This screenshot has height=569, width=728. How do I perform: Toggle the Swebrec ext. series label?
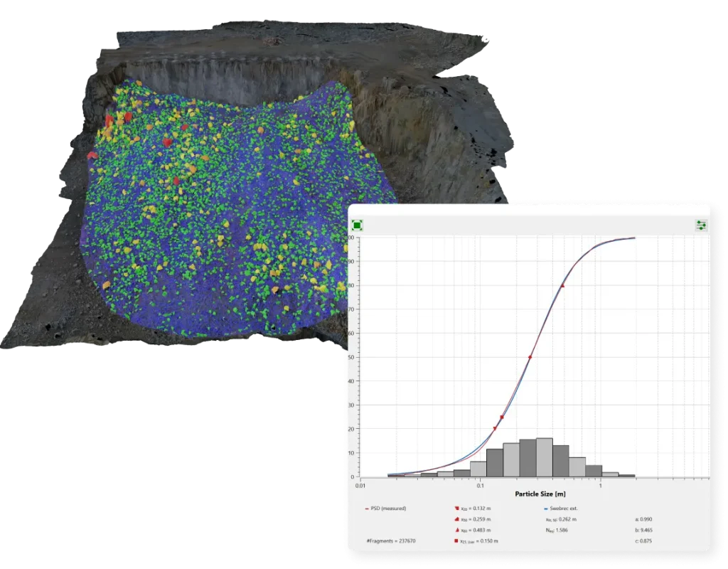pyautogui.click(x=564, y=509)
